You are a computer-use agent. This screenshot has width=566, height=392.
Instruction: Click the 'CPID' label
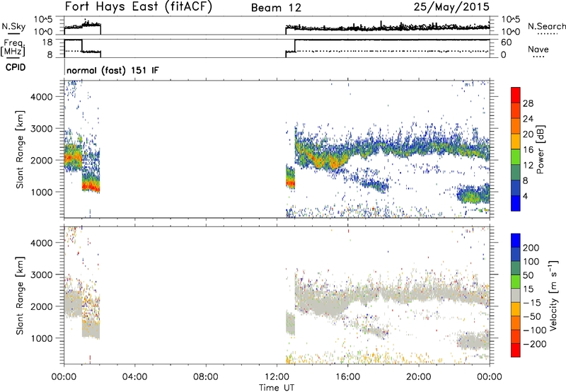(x=16, y=67)
